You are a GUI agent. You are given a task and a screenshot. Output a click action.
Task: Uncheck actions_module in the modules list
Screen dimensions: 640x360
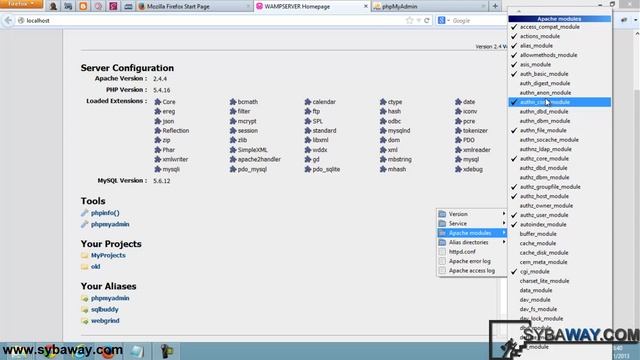coord(559,36)
